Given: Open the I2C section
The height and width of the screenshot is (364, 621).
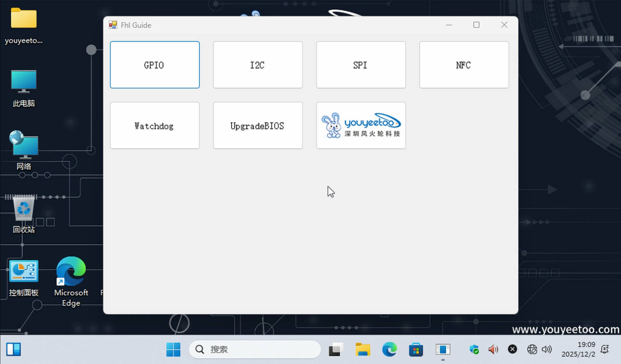Looking at the screenshot, I should 258,65.
